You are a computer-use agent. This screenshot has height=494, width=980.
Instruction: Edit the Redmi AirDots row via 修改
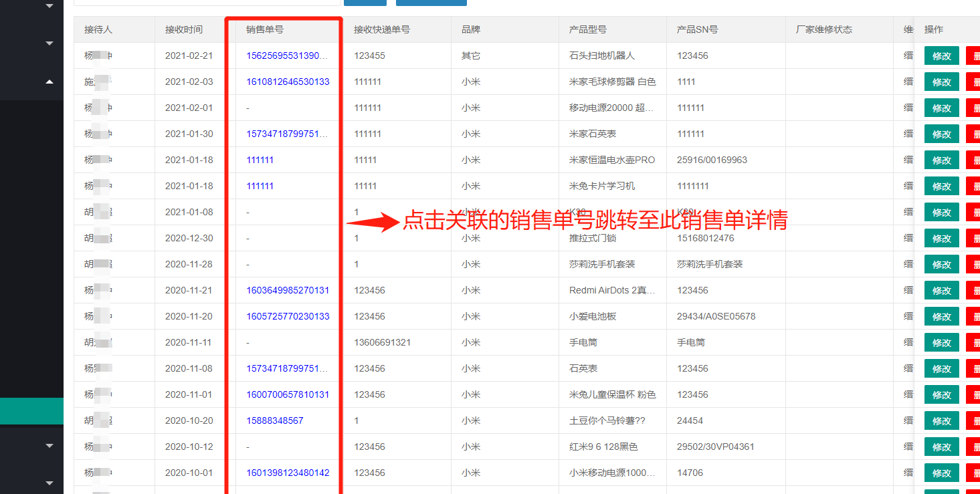tap(942, 291)
